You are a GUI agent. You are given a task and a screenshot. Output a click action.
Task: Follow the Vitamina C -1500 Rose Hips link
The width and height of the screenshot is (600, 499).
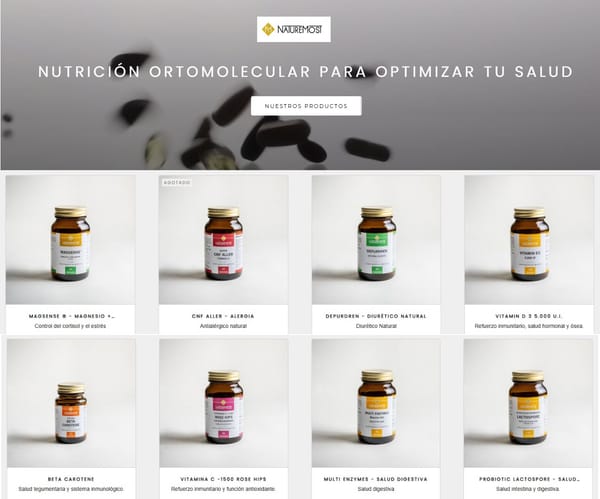223,479
